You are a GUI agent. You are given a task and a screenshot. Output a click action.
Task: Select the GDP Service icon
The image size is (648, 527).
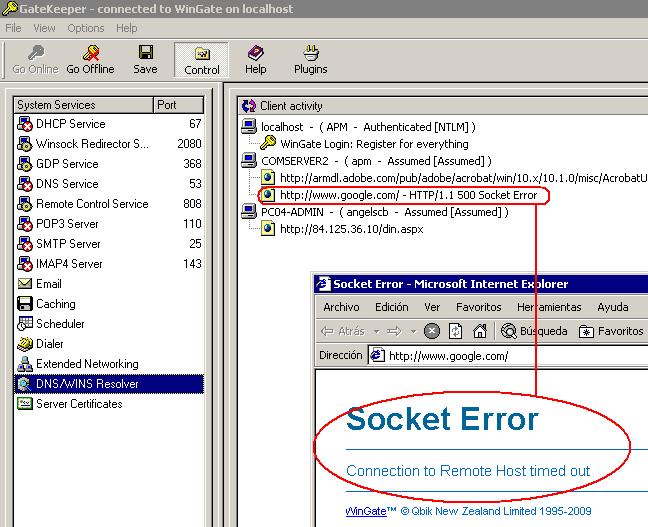click(x=25, y=164)
